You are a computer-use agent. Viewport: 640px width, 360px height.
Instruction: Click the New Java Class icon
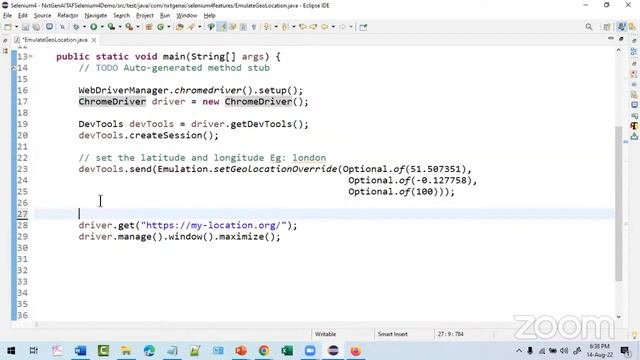click(161, 27)
